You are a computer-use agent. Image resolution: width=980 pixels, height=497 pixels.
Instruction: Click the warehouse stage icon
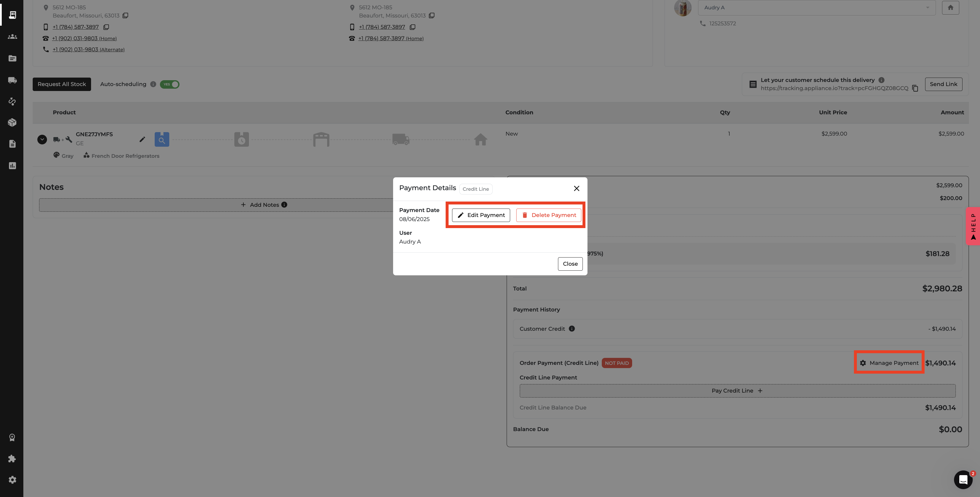coord(321,139)
